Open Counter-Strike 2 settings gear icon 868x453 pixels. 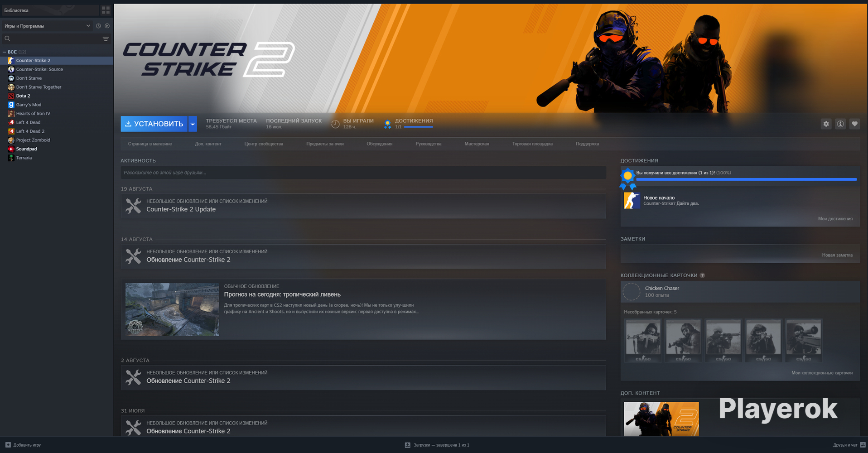[826, 124]
